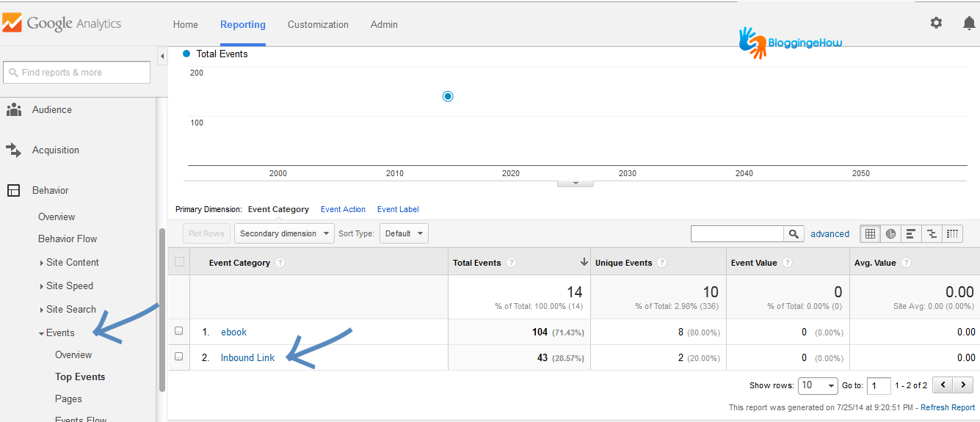Viewport: 980px width, 422px height.
Task: Click the Refresh Report link
Action: [948, 407]
